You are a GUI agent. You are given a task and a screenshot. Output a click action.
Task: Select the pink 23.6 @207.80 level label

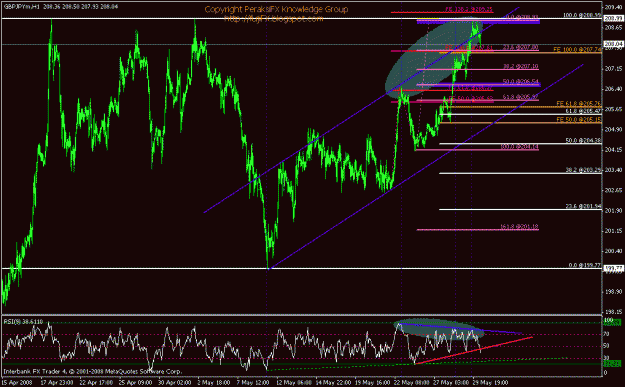(520, 47)
